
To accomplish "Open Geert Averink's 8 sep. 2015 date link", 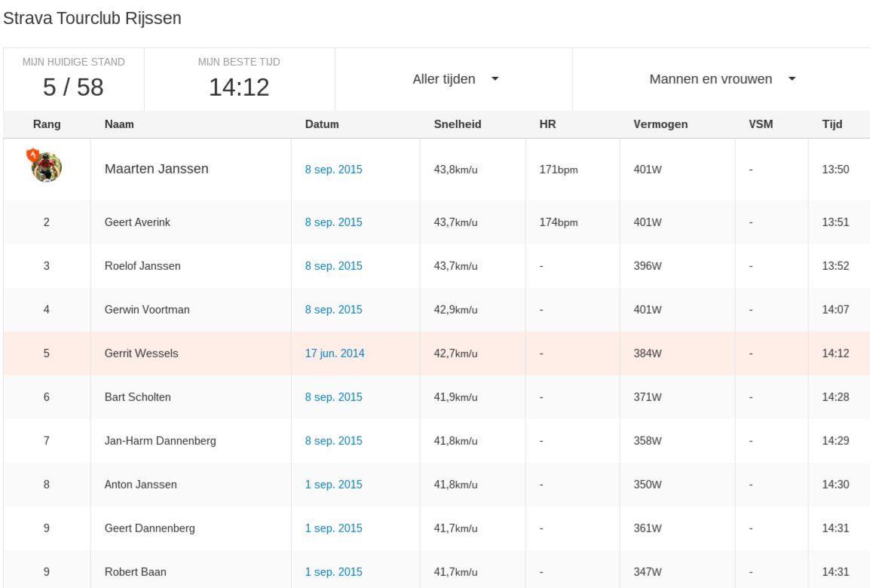I will coord(333,222).
